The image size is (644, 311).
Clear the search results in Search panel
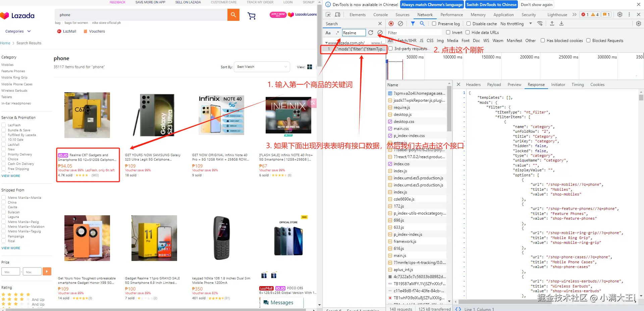[380, 33]
